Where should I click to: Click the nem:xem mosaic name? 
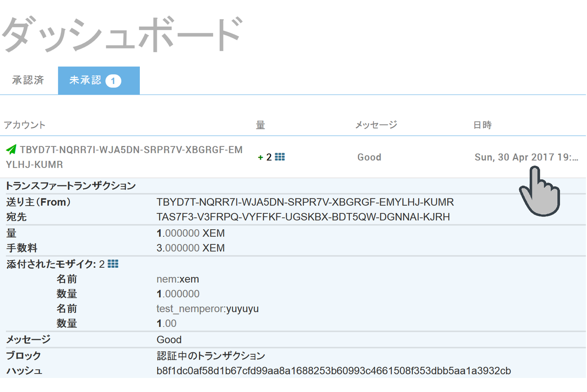(178, 279)
